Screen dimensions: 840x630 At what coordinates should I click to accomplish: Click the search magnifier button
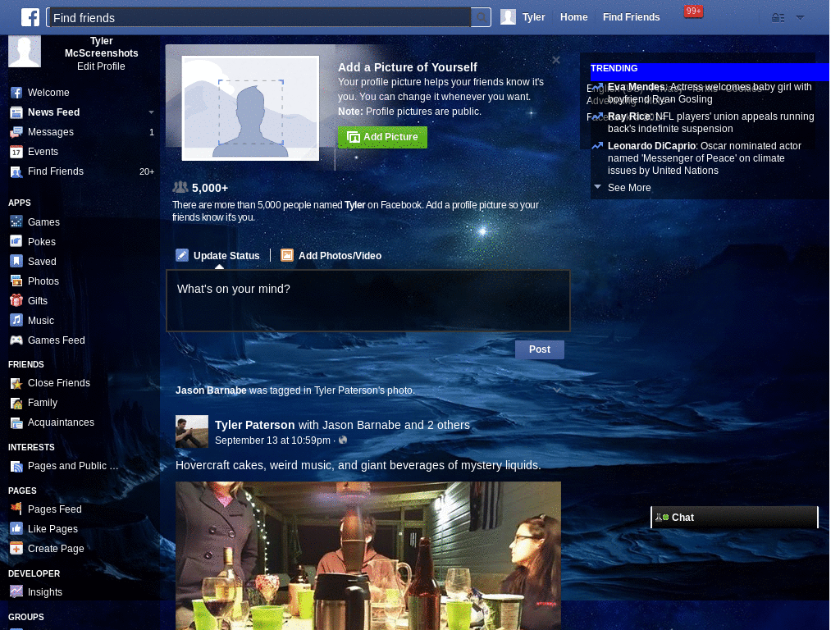click(x=481, y=18)
